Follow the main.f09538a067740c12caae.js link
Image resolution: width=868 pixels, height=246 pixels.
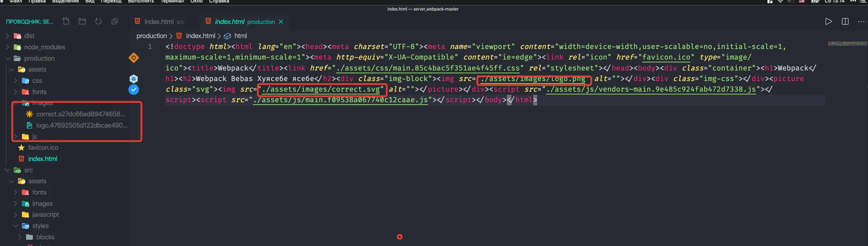340,100
